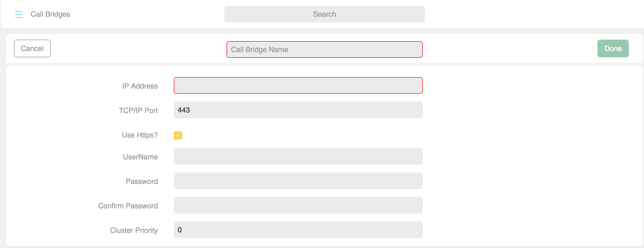Focus the empty IP Address input box
The width and height of the screenshot is (644, 248).
click(x=298, y=85)
